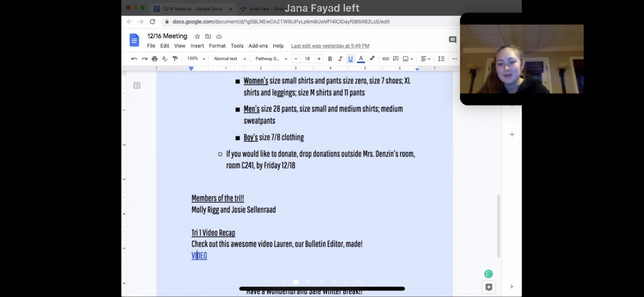Click the VIDEO hyperlink in the document

pos(199,256)
